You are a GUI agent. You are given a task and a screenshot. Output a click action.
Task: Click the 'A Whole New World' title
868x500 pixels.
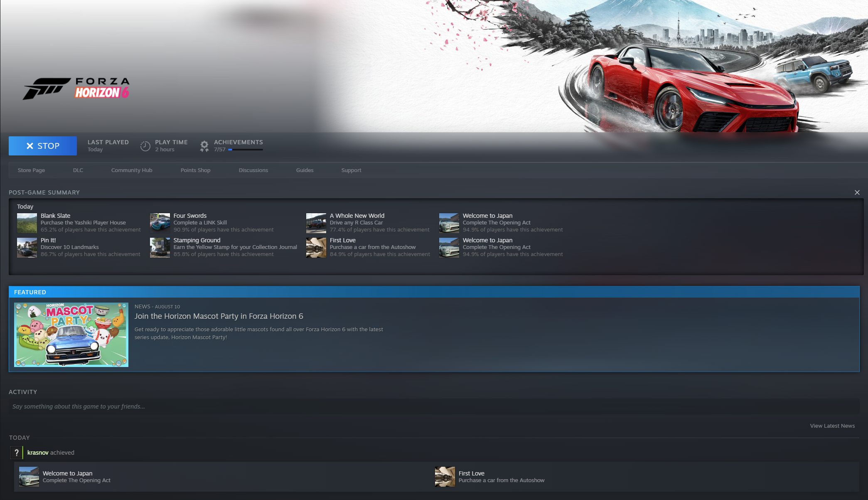357,216
